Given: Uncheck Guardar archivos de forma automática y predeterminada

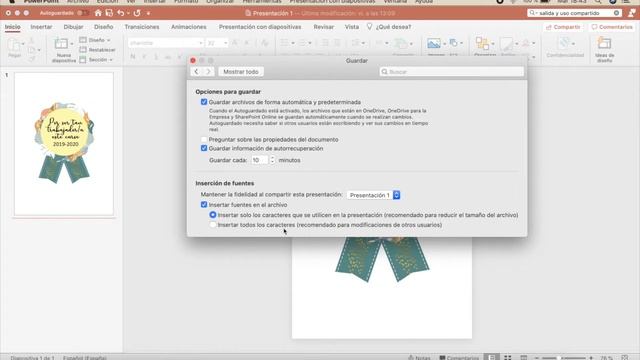Looking at the screenshot, I should pyautogui.click(x=204, y=102).
